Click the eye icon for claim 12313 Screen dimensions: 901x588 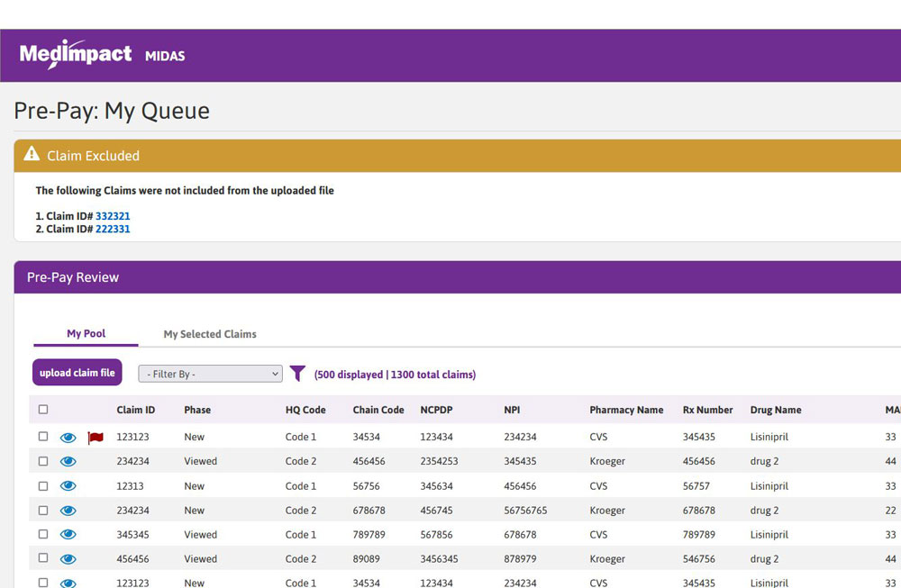coord(68,486)
